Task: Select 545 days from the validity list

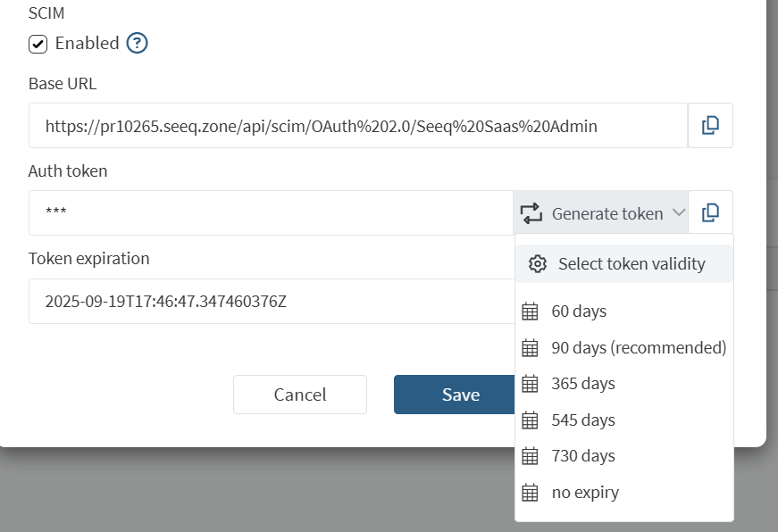Action: pos(582,420)
